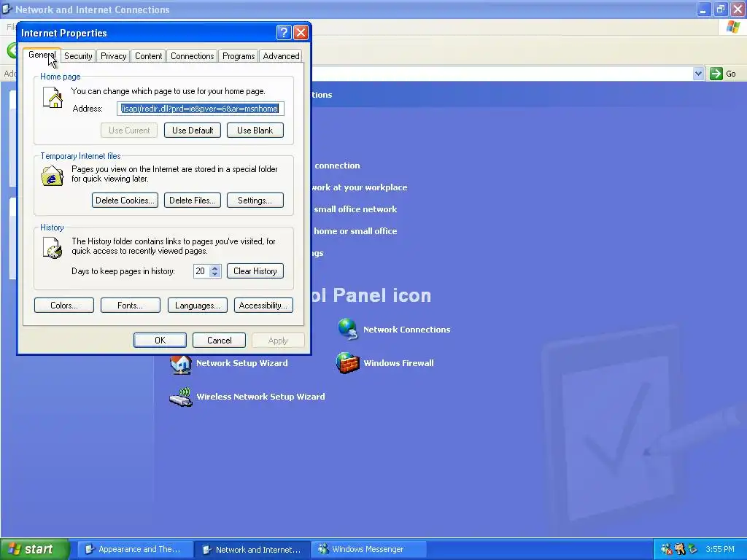Switch to the Security tab
The height and width of the screenshot is (560, 747).
point(78,56)
